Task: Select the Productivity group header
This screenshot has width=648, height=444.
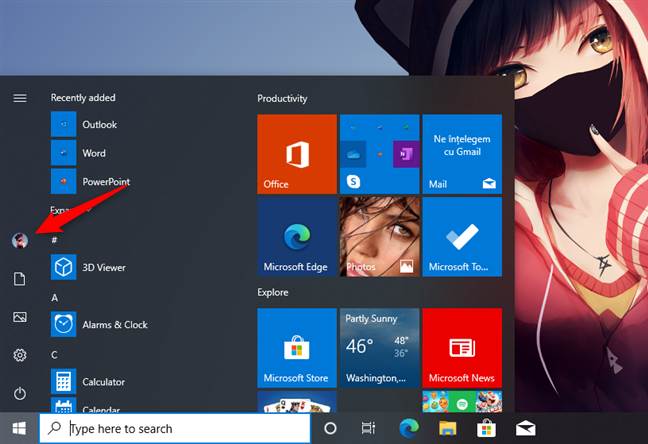Action: tap(282, 98)
